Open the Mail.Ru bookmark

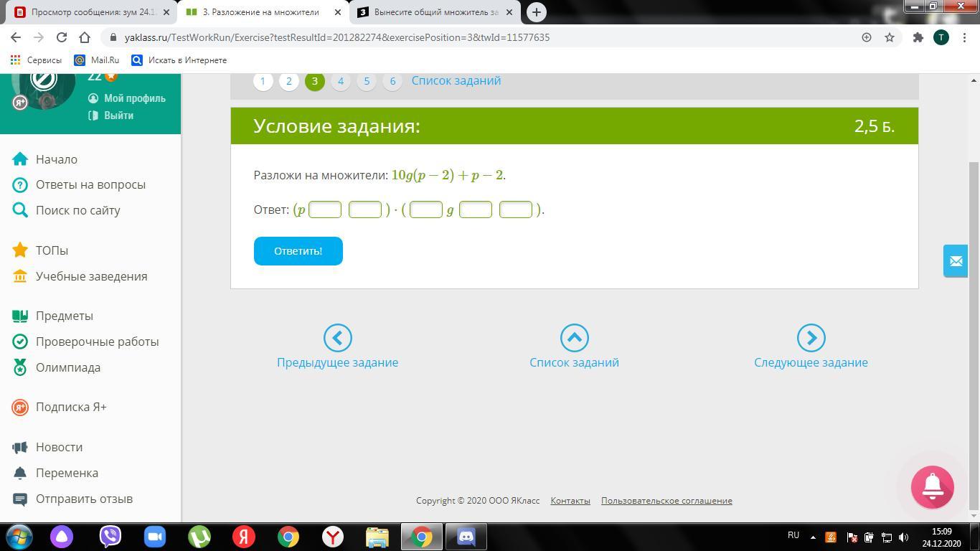pos(97,60)
